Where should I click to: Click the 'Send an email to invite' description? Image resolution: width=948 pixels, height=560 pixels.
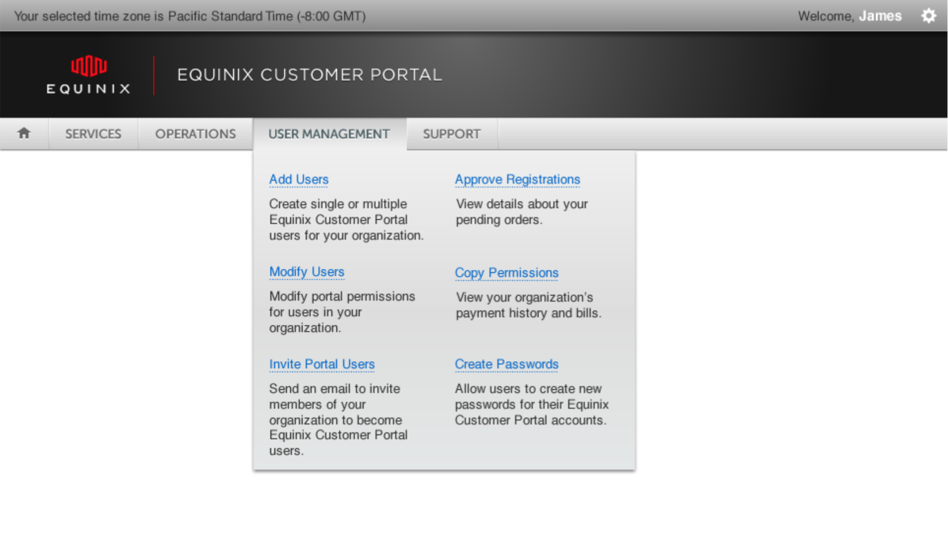pos(338,419)
